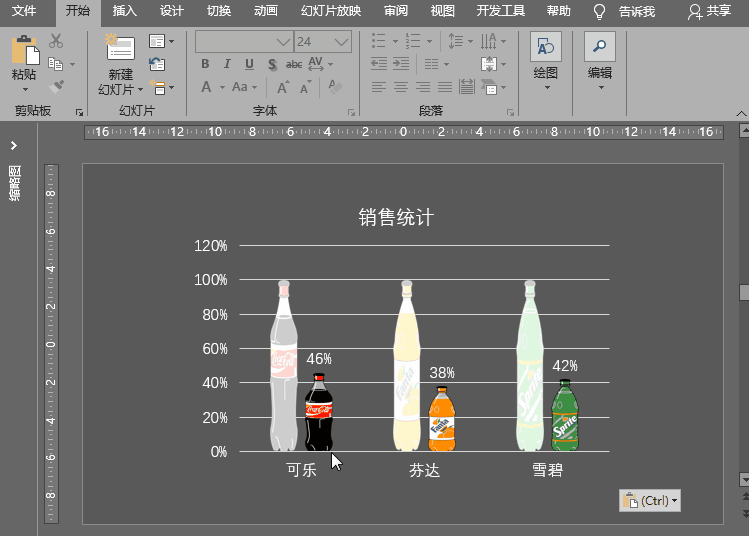The image size is (749, 536).
Task: Click the Increase List Level icon
Action: pos(401,64)
